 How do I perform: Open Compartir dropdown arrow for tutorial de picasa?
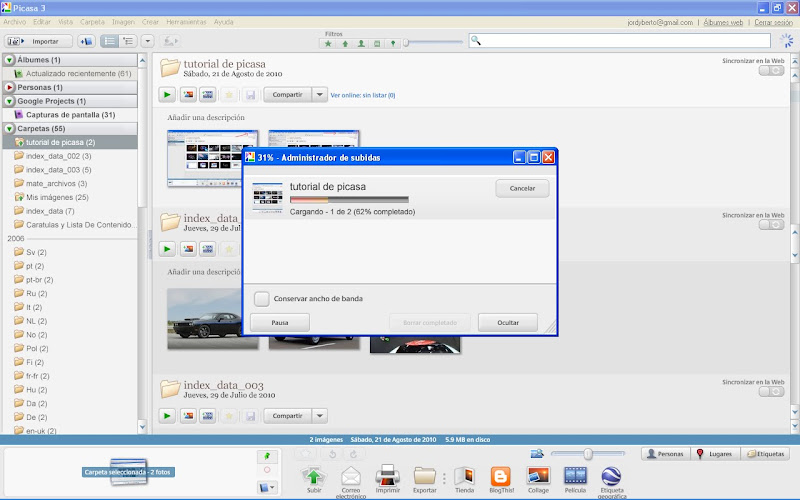click(x=319, y=94)
